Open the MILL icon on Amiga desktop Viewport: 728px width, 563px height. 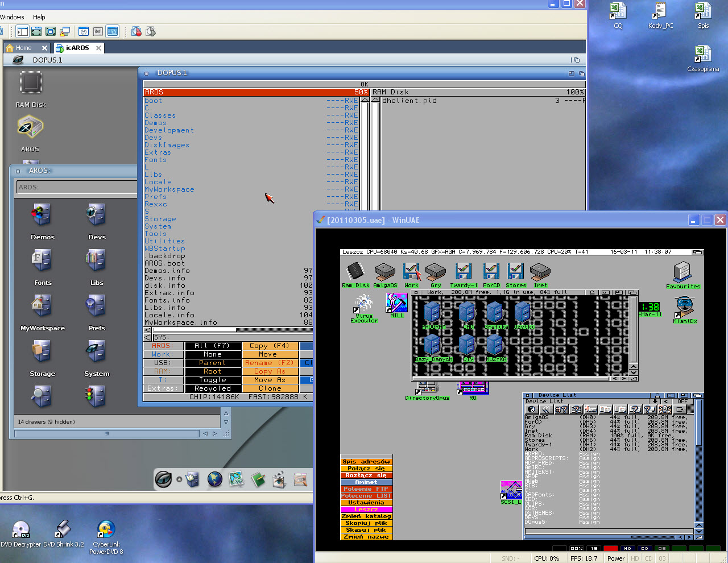click(396, 305)
